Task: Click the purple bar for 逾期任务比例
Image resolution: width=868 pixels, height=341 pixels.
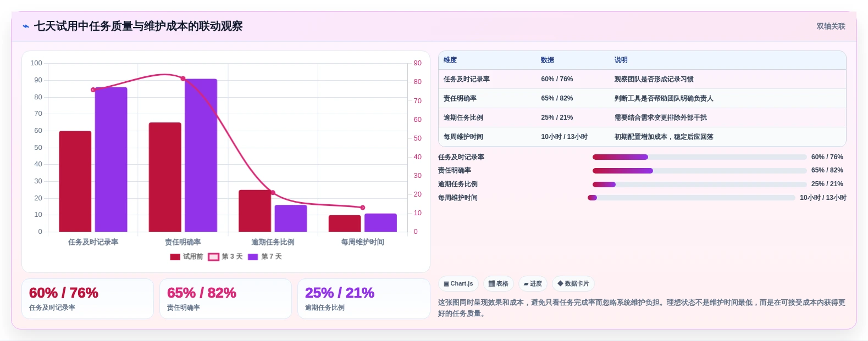Action: point(291,218)
